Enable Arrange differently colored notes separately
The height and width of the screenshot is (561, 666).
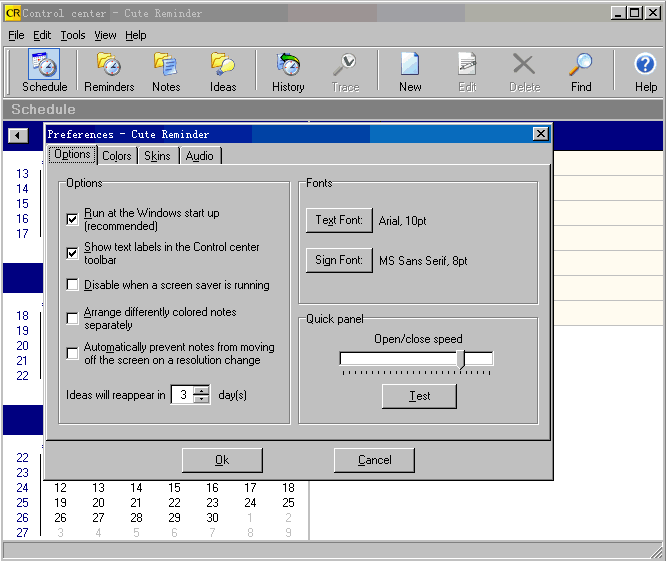[x=73, y=319]
